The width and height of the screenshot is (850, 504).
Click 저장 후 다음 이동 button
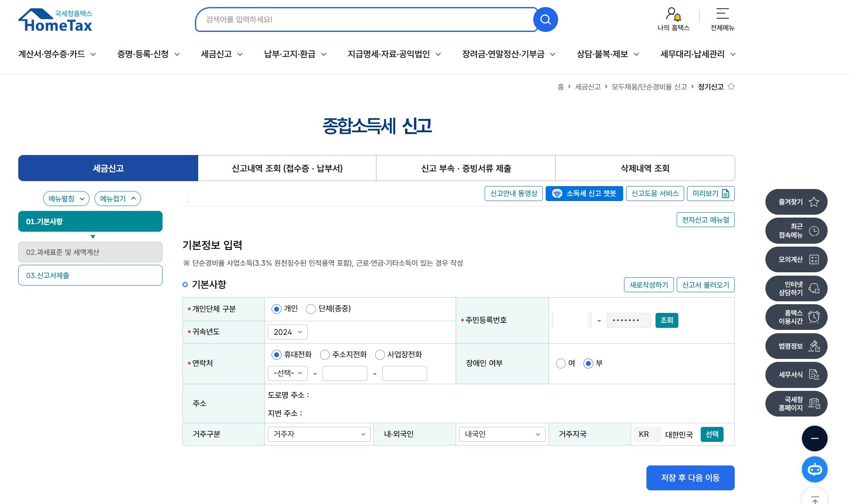point(690,478)
